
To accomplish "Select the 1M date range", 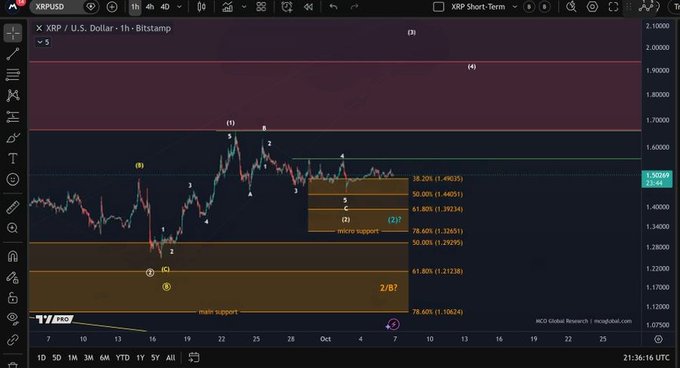I will tap(72, 358).
